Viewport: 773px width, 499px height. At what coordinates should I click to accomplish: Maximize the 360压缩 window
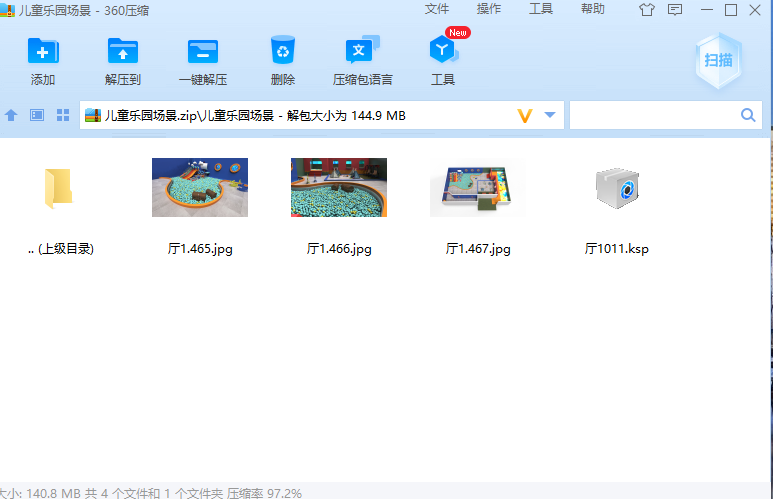pos(731,10)
